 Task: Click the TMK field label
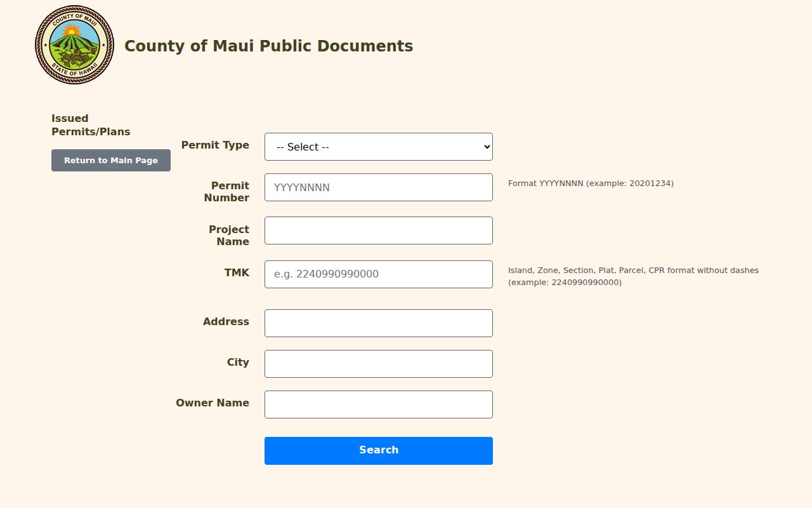tap(237, 272)
